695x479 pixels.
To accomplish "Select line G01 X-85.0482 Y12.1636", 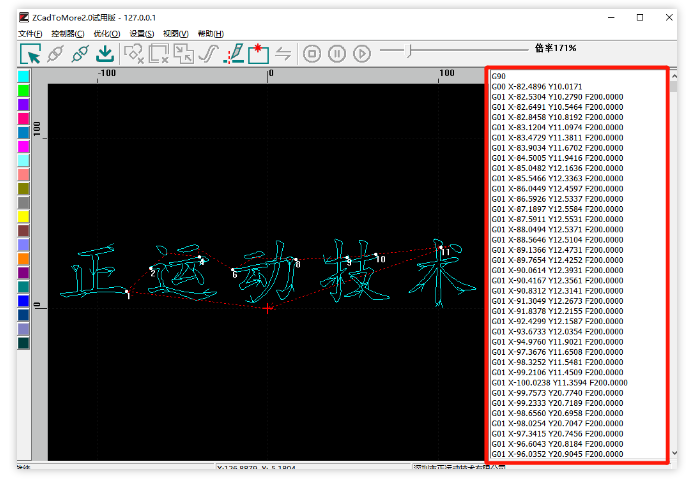I will (557, 168).
